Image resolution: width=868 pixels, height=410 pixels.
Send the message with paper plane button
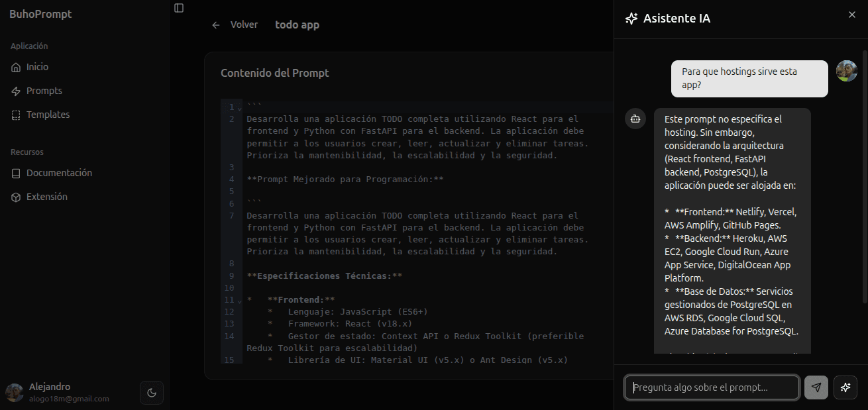[x=816, y=387]
